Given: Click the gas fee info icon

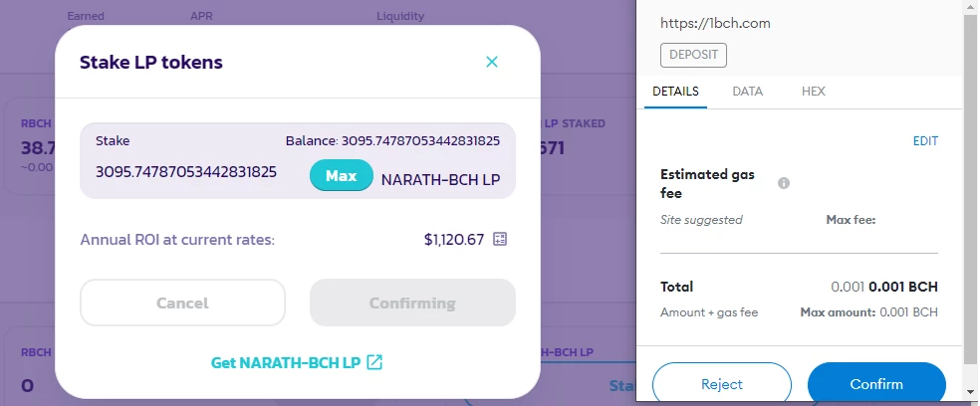Looking at the screenshot, I should pyautogui.click(x=784, y=183).
